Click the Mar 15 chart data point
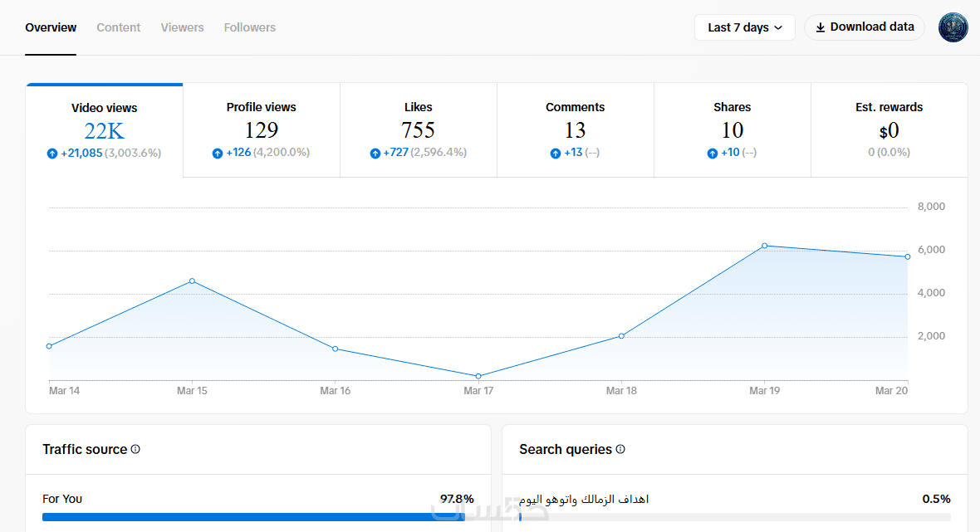980x532 pixels. pyautogui.click(x=192, y=281)
